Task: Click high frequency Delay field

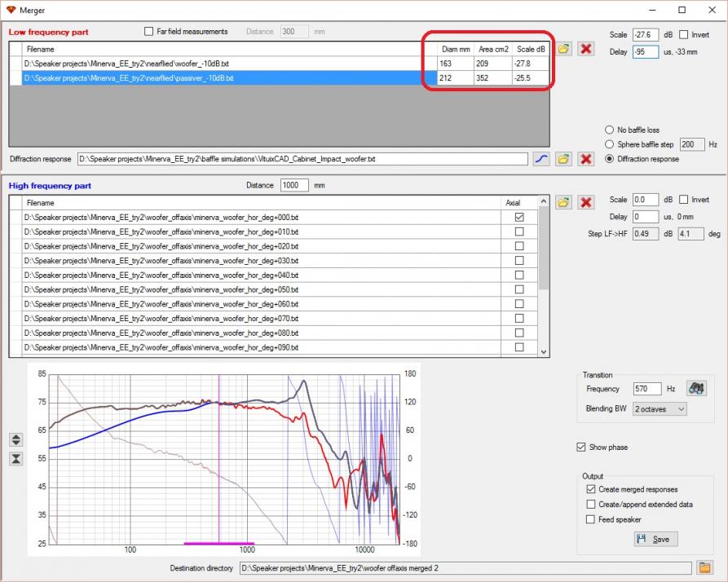Action: (x=646, y=217)
